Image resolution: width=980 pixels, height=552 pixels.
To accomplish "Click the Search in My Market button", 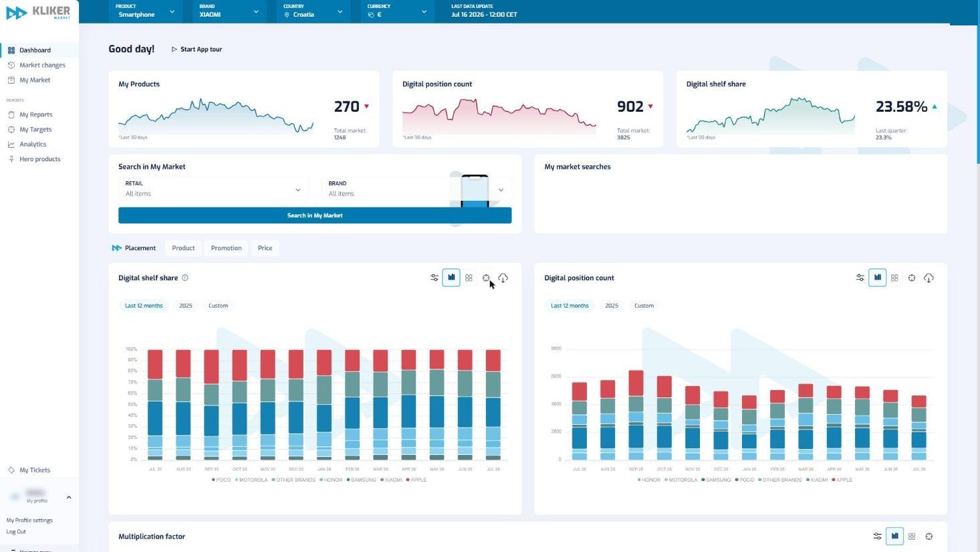I will click(315, 215).
